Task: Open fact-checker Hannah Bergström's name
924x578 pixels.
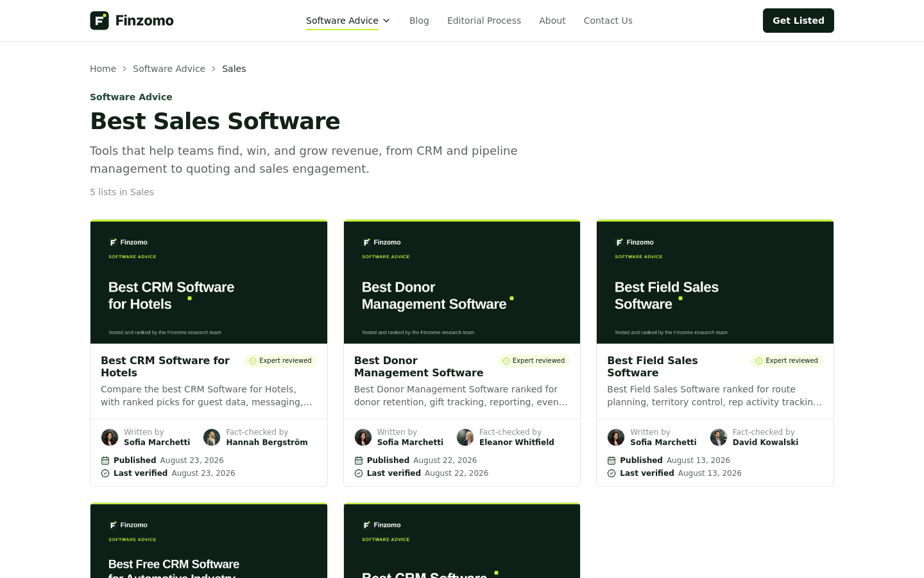Action: tap(267, 442)
